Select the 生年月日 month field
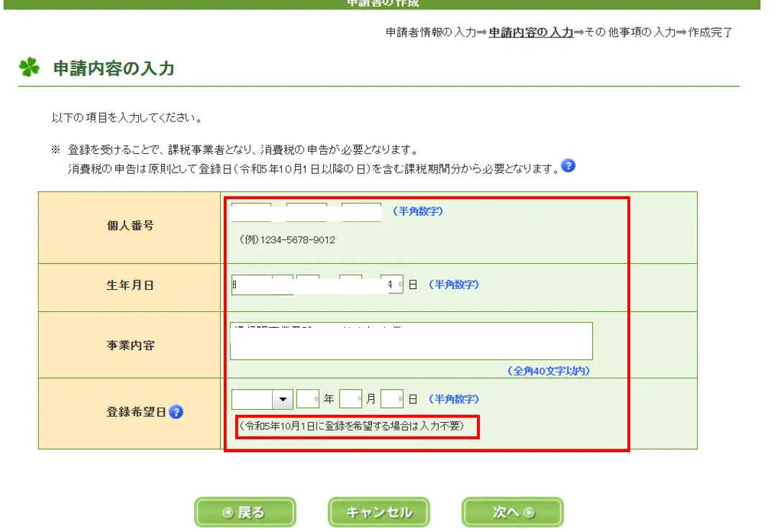Image resolution: width=777 pixels, height=532 pixels. point(350,285)
